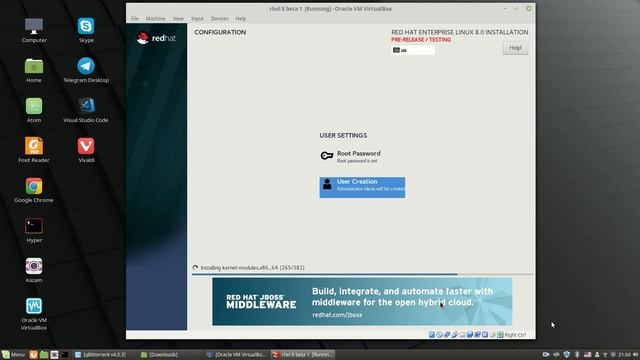Viewport: 640px width, 360px height.
Task: Click the green host key capture indicator
Action: click(500, 335)
